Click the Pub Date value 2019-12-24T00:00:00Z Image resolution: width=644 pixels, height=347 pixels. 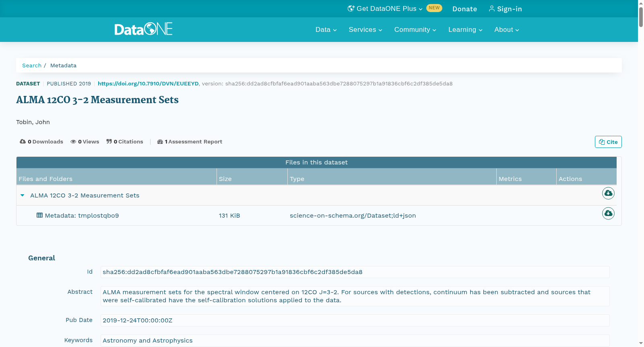tap(137, 320)
